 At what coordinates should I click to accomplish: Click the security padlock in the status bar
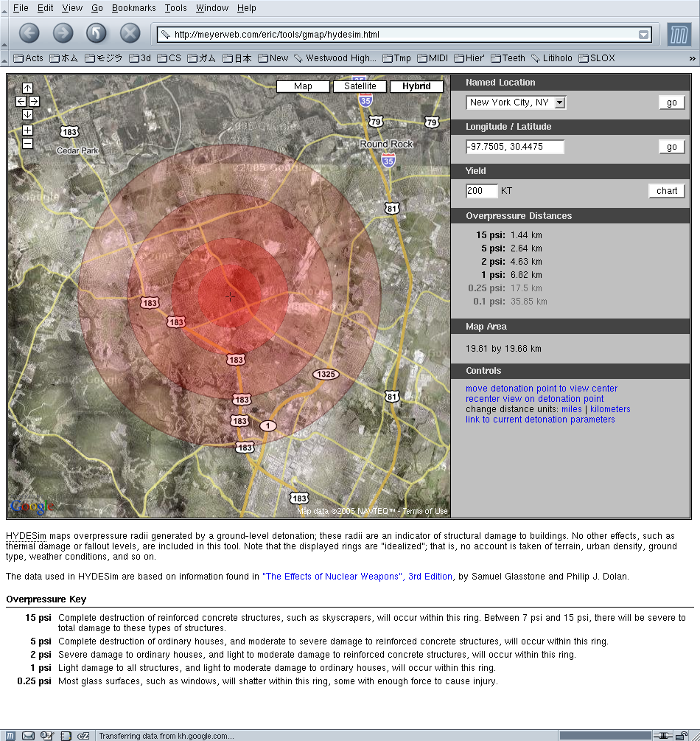tap(681, 735)
